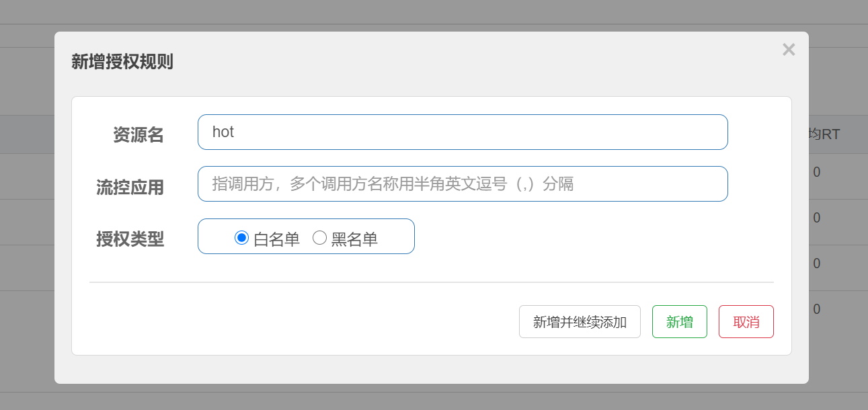Screen dimensions: 868x410
Task: Click the 流控应用 caller input field
Action: (463, 183)
